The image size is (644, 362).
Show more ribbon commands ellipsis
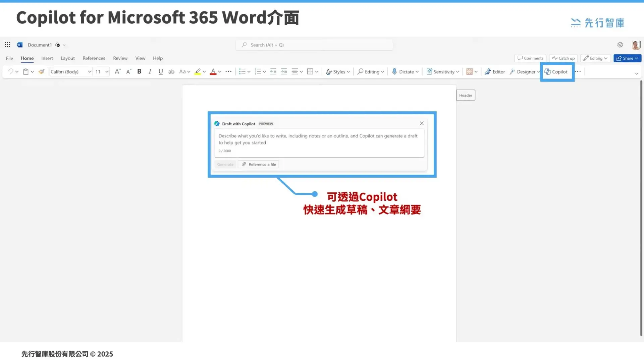(x=578, y=71)
